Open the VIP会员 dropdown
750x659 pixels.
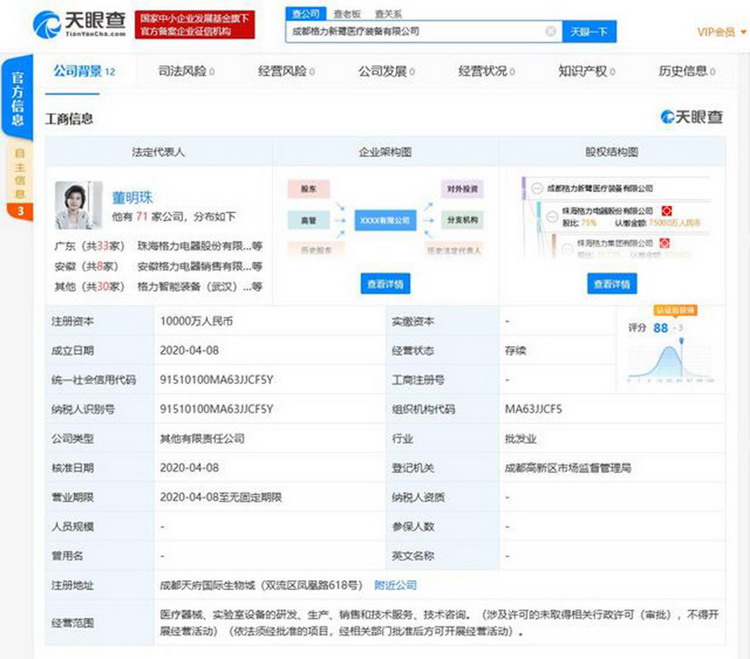click(720, 32)
